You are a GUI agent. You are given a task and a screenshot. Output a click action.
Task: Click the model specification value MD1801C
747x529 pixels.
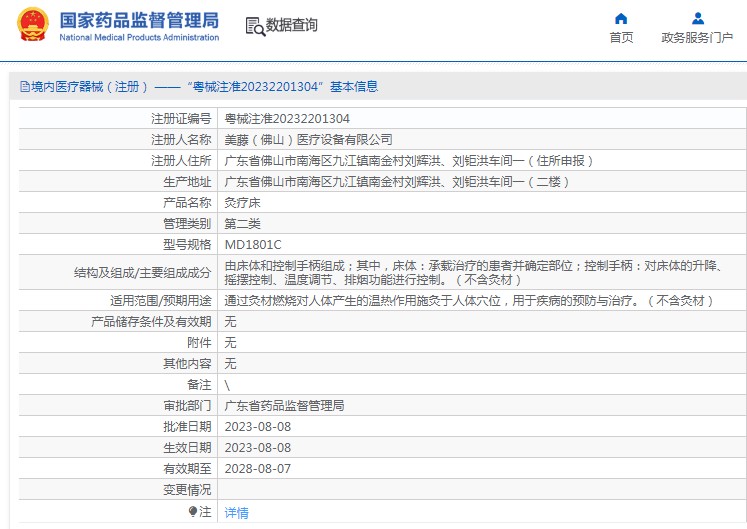tap(253, 244)
